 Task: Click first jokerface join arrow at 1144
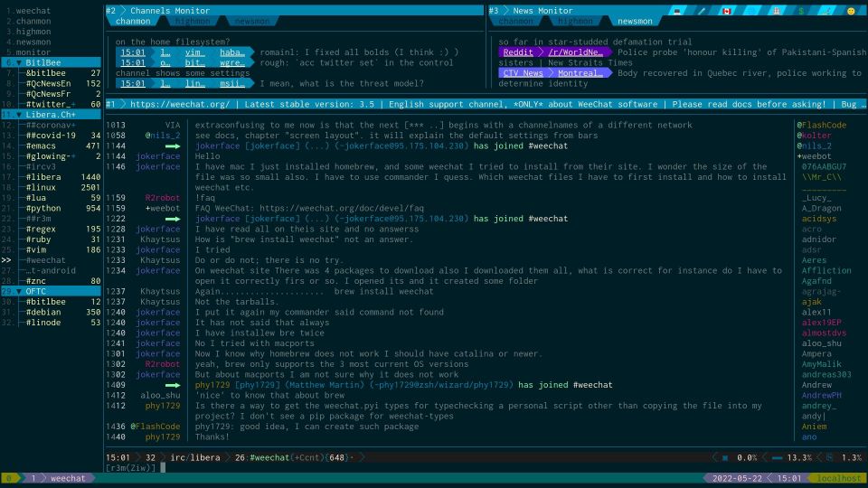(x=173, y=146)
